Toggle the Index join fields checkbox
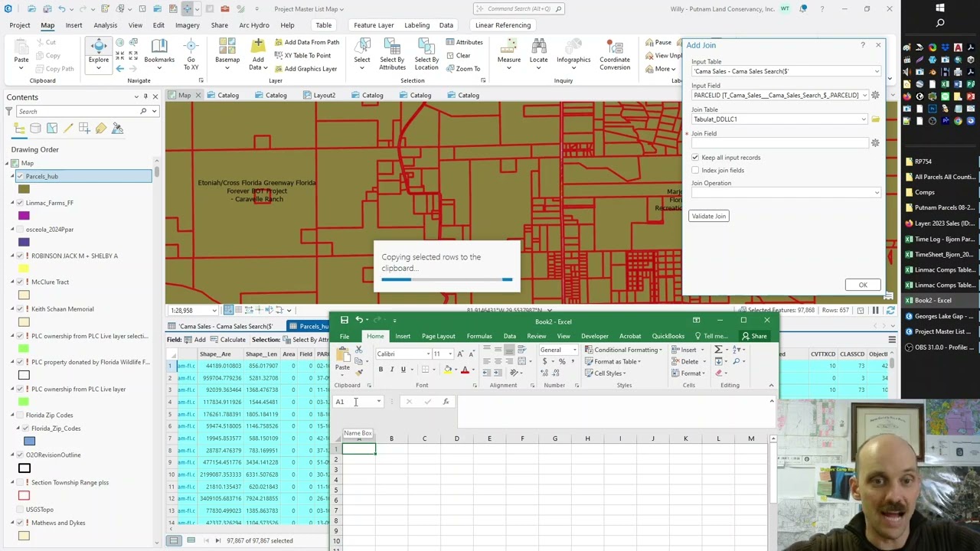This screenshot has width=980, height=551. pos(695,171)
